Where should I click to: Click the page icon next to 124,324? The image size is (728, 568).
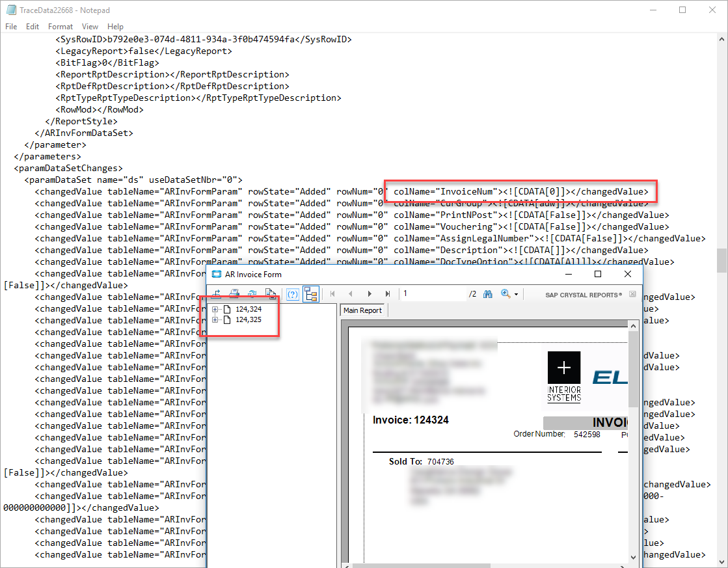pos(228,309)
